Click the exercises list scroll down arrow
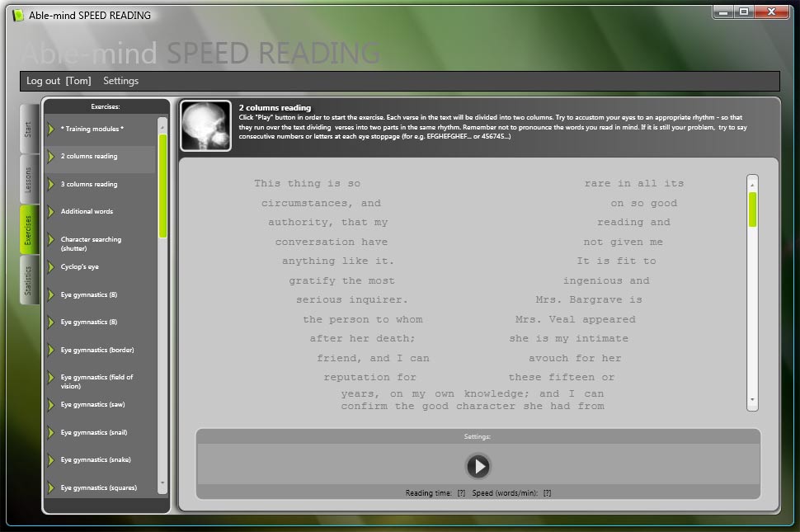800x532 pixels. click(162, 483)
